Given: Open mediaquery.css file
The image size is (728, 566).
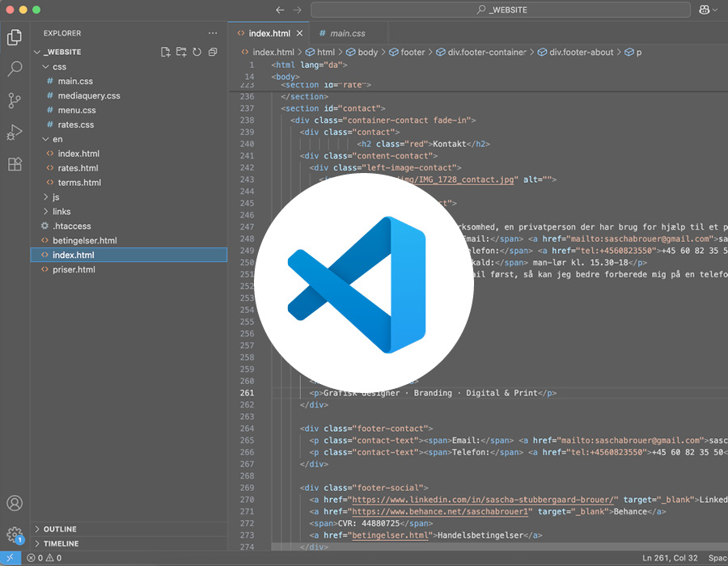Looking at the screenshot, I should click(x=129, y=95).
